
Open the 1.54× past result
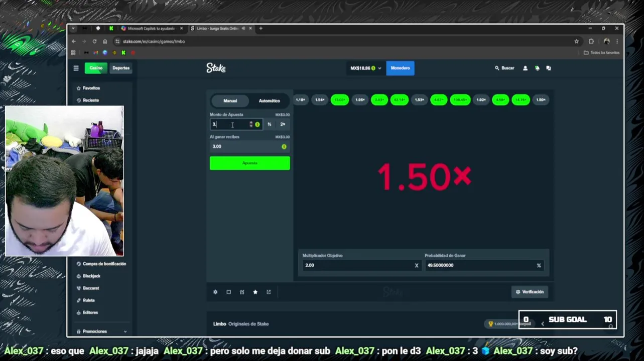pos(320,100)
